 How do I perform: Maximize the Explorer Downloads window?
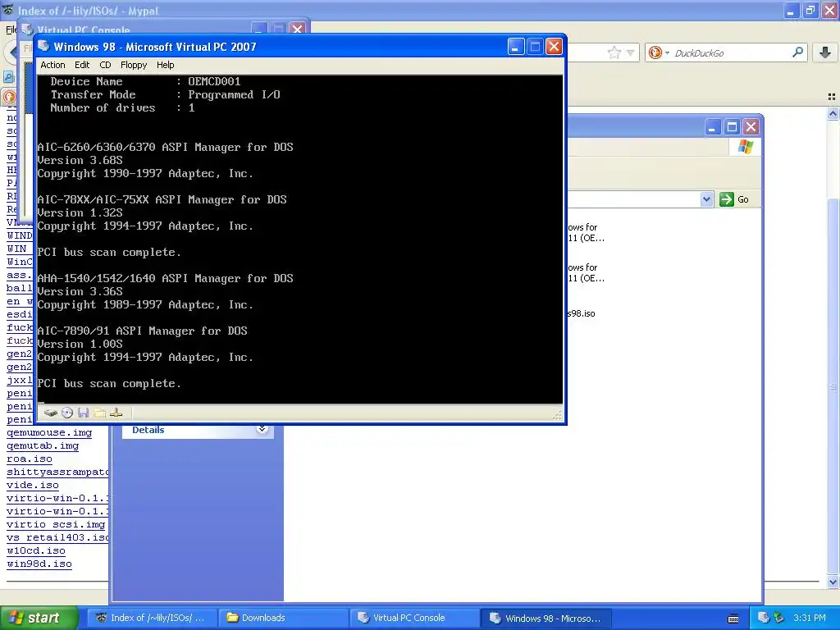coord(732,127)
